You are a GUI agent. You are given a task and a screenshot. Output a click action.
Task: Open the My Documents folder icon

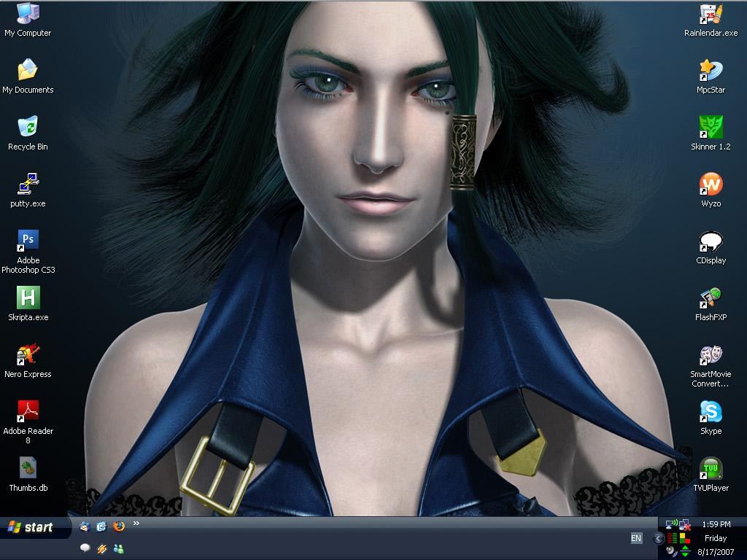28,76
